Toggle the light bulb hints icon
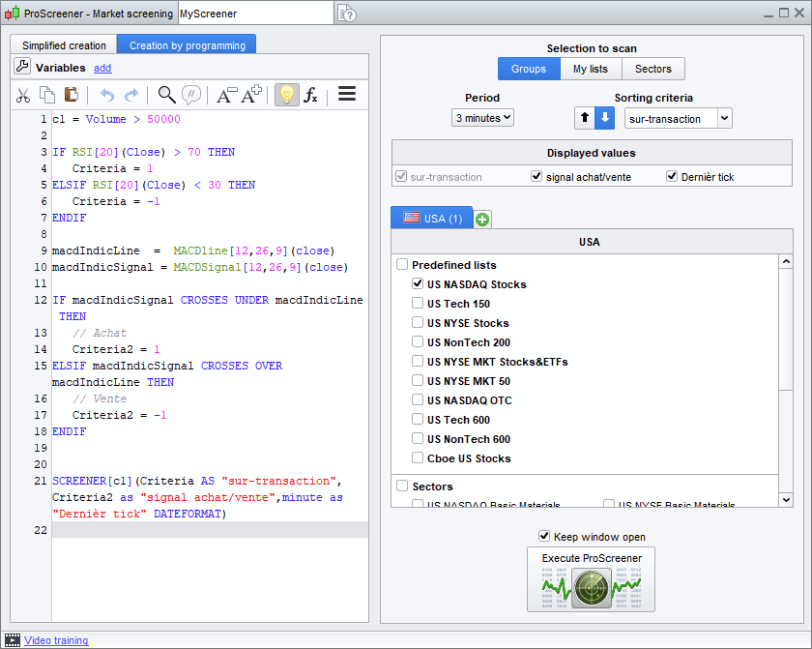This screenshot has height=649, width=812. click(286, 95)
